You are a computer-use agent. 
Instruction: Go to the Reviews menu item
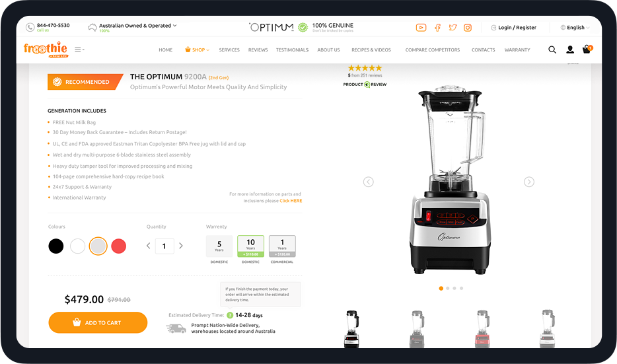point(258,50)
